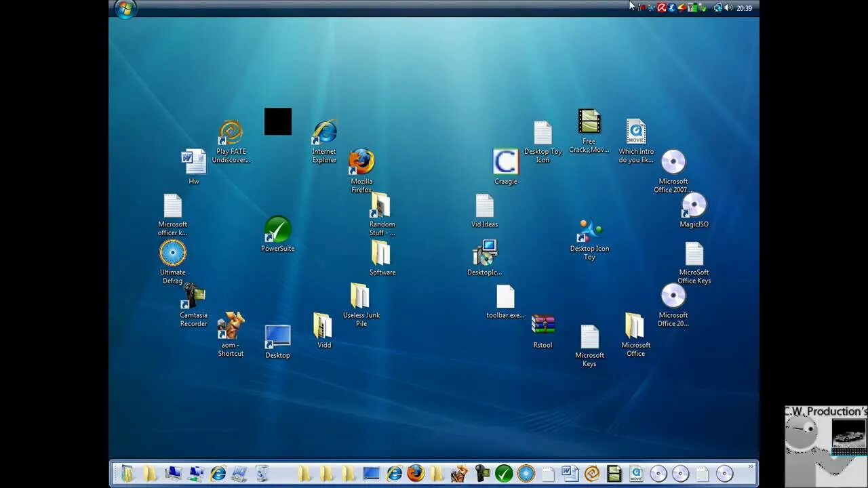
Task: Select the Microsoft Office 2007... disc image
Action: click(673, 171)
